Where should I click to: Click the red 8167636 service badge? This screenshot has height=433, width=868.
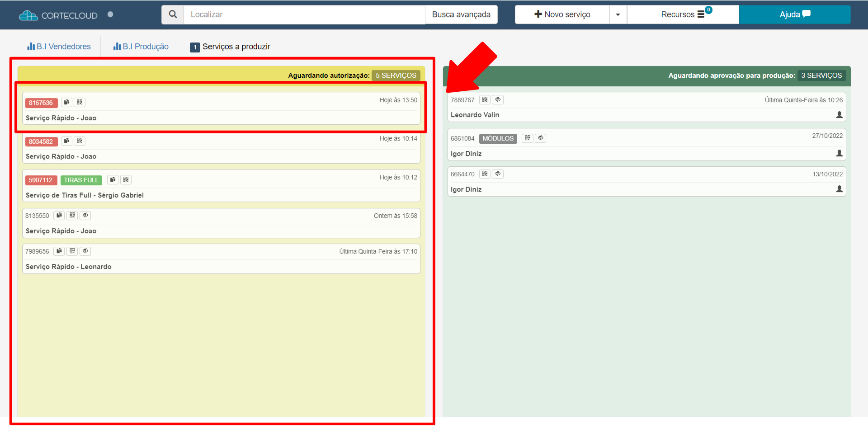tap(41, 103)
